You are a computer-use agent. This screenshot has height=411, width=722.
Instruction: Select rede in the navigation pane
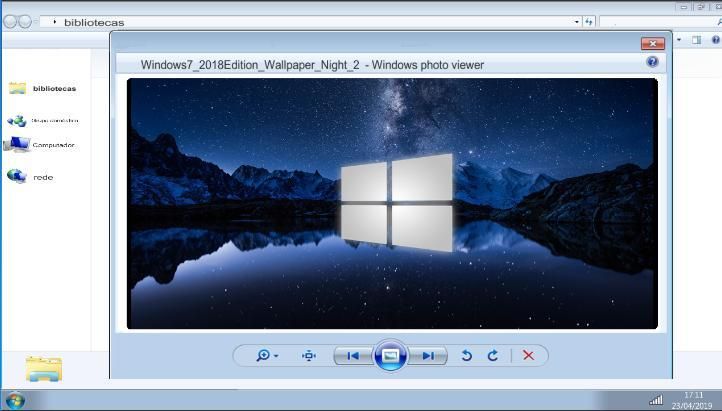[x=42, y=177]
